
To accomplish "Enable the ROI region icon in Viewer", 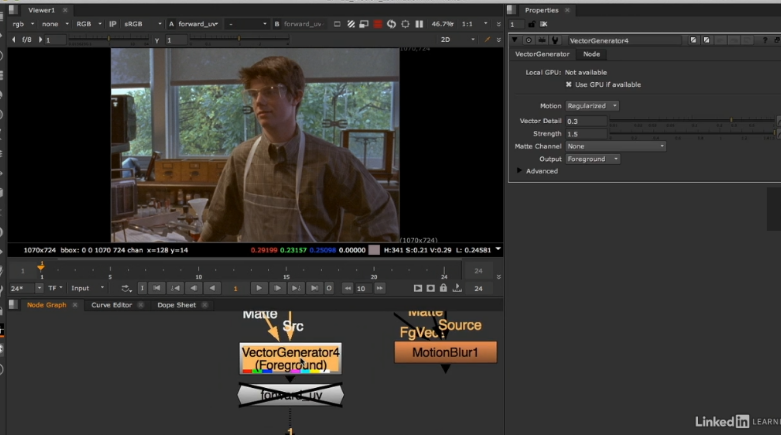I will click(337, 24).
